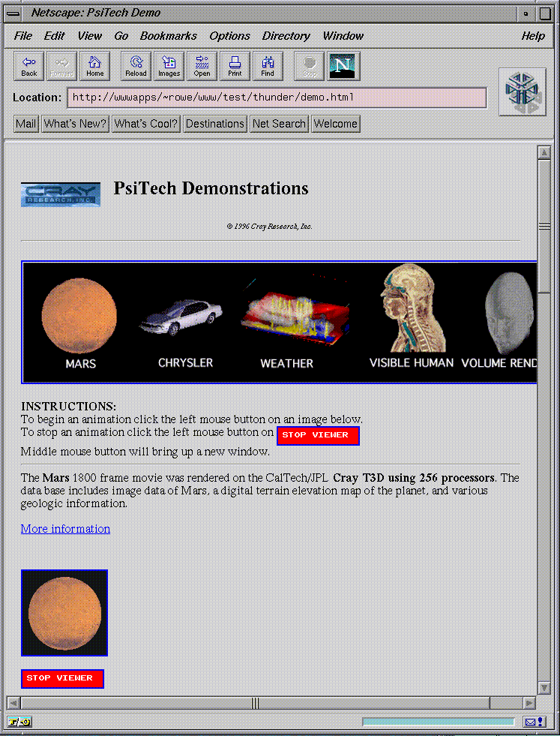Click the vertical scrollbar thumb
Screen dimensions: 560x736
[544, 227]
